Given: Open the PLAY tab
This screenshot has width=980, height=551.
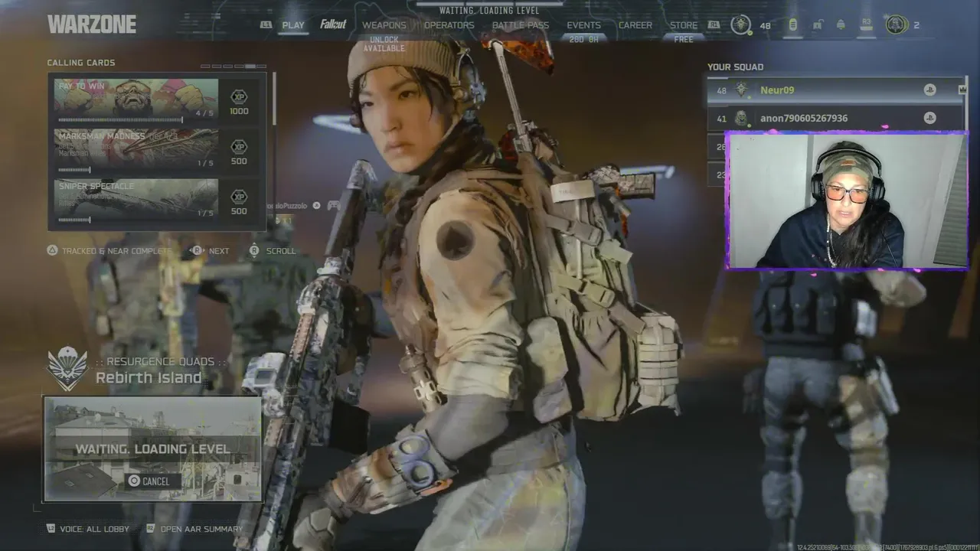Looking at the screenshot, I should pyautogui.click(x=293, y=25).
